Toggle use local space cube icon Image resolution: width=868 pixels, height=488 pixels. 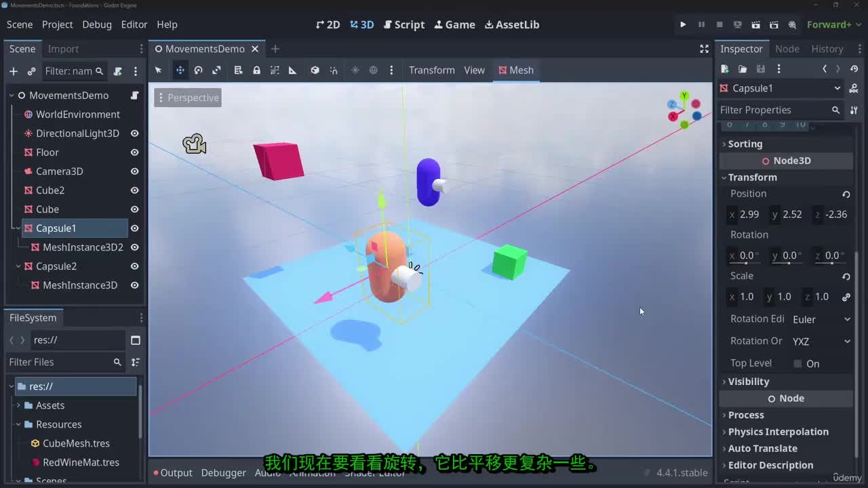[x=315, y=70]
